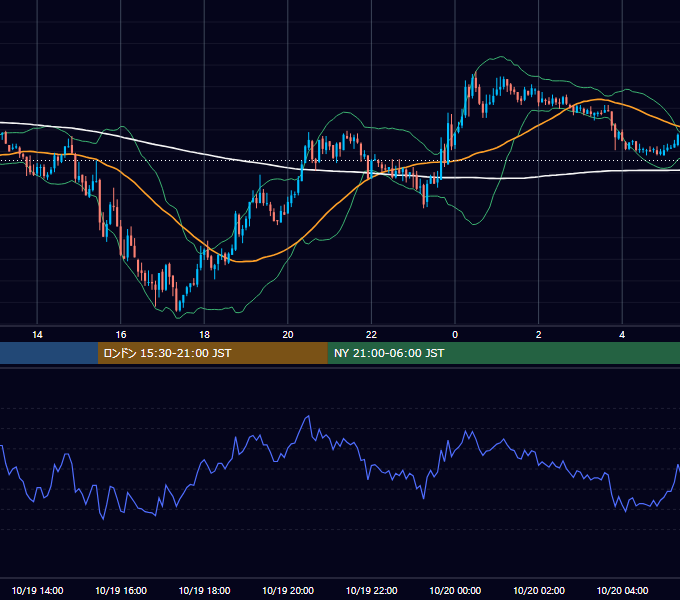Click the 10/19 22:00 date label
This screenshot has width=680, height=600.
pyautogui.click(x=371, y=590)
